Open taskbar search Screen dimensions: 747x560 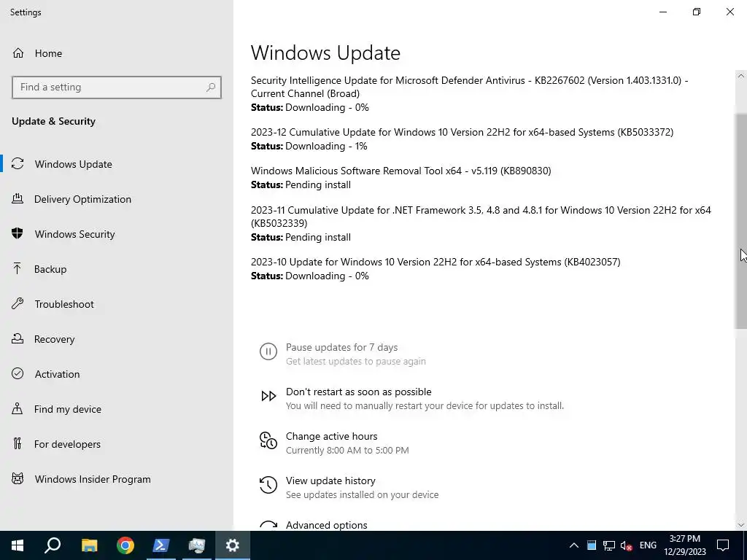53,545
